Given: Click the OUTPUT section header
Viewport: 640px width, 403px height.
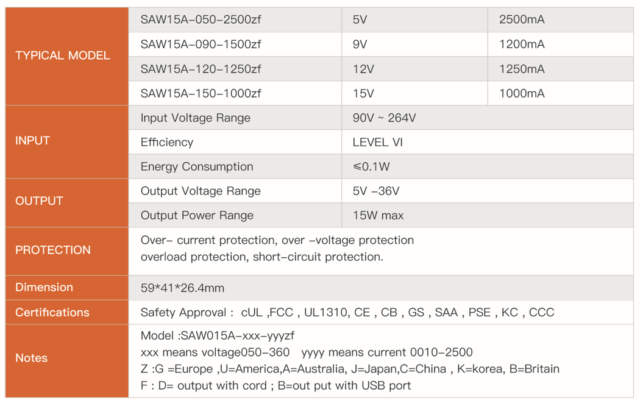Looking at the screenshot, I should 39,201.
